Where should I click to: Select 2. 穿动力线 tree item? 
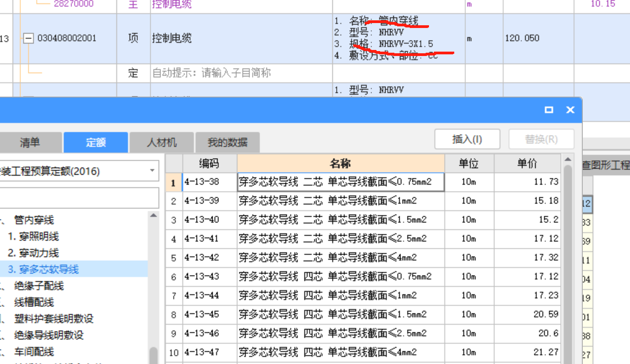34,253
